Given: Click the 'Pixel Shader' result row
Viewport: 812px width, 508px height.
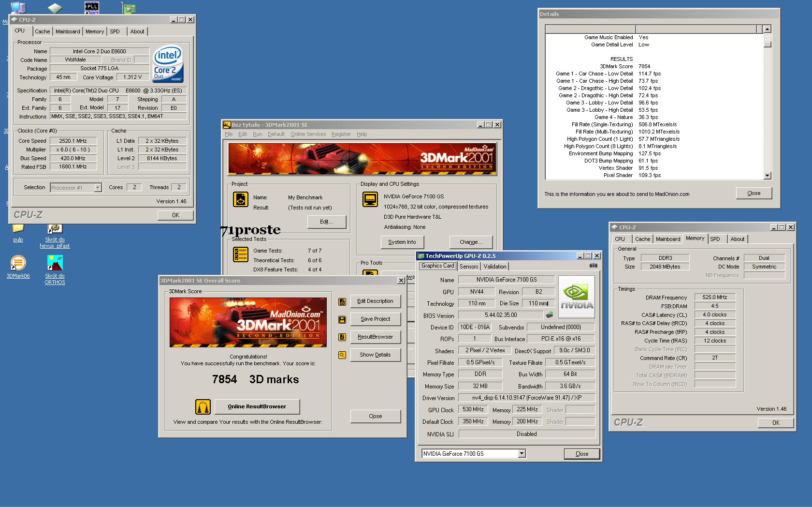Looking at the screenshot, I should 632,176.
